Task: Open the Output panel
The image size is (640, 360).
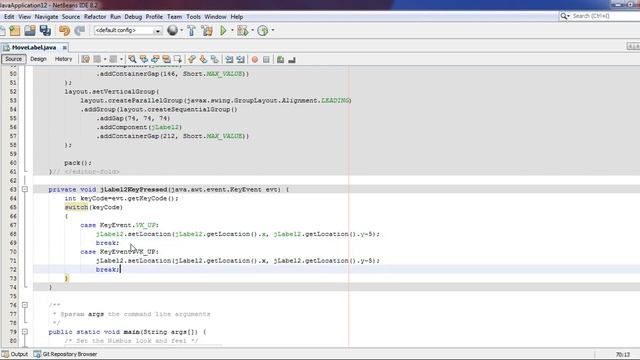Action: pos(15,354)
